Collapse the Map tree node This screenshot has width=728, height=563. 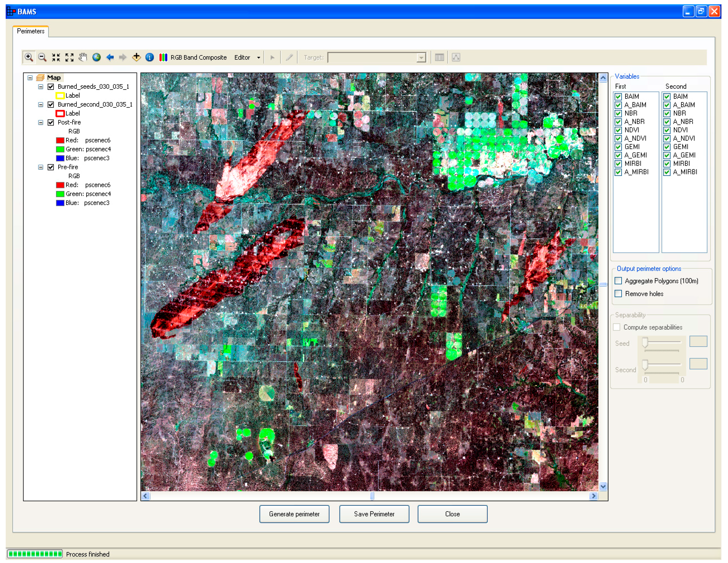click(x=30, y=78)
